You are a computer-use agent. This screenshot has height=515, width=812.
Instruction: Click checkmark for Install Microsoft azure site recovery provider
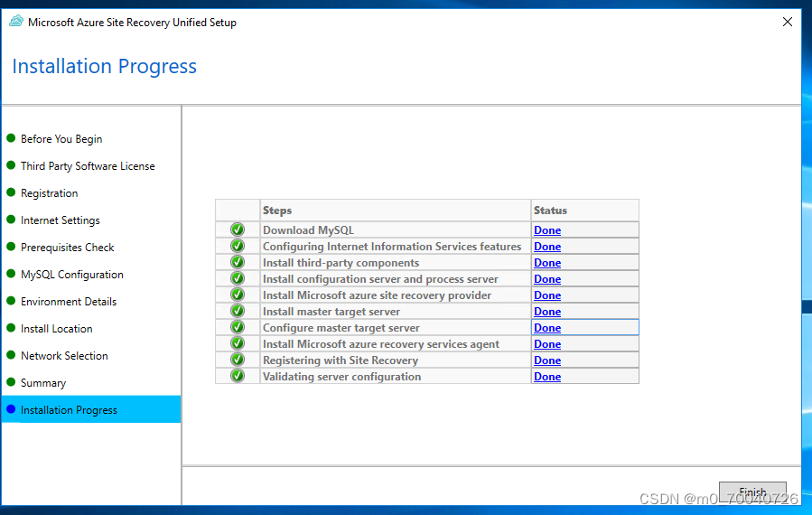coord(238,295)
